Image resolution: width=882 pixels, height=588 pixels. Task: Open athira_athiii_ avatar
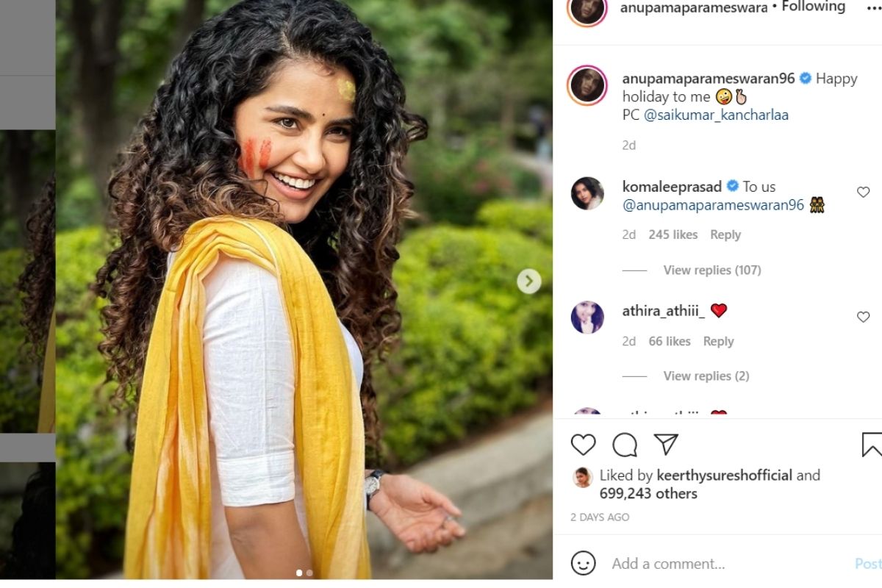(x=587, y=318)
